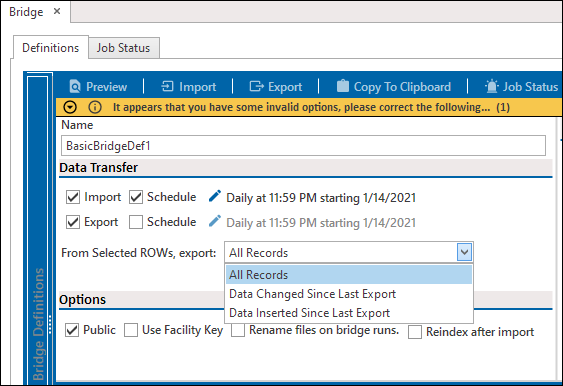The height and width of the screenshot is (386, 563).
Task: Uncheck the Public checkbox
Action: point(72,330)
